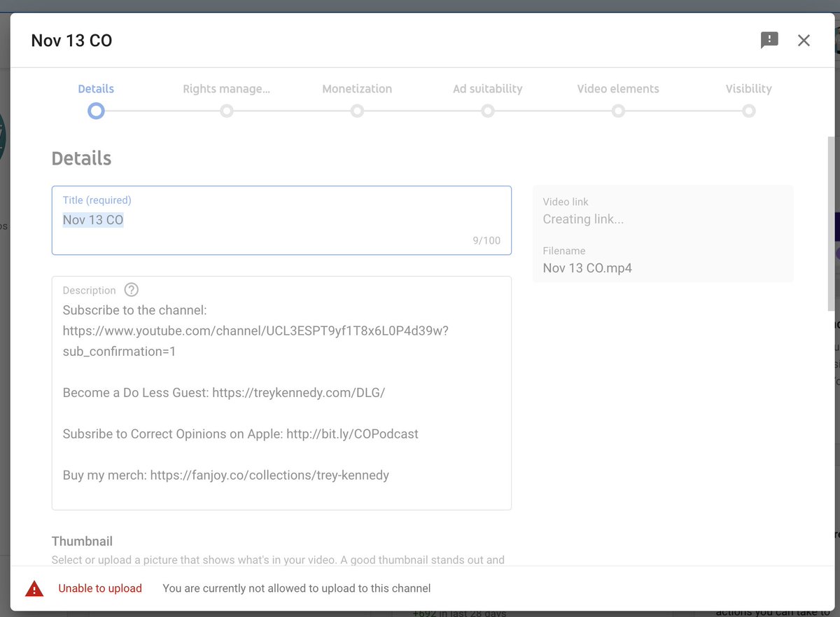The width and height of the screenshot is (840, 617).
Task: Click the Thumbnail section heading
Action: click(82, 541)
